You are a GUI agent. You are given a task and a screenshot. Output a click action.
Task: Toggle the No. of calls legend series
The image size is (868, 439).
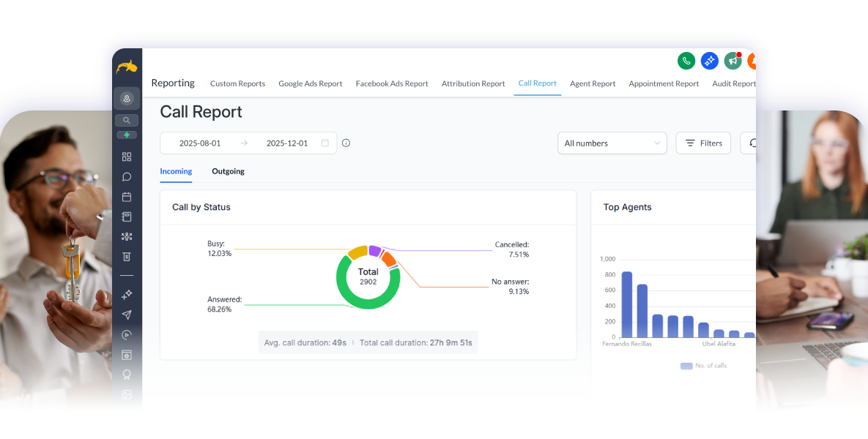coord(703,366)
